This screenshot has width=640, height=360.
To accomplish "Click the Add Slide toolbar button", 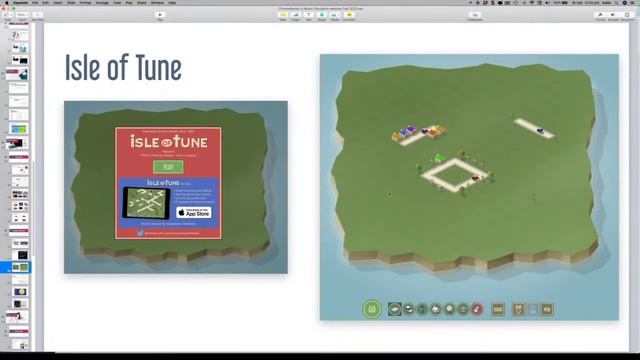I will click(38, 15).
